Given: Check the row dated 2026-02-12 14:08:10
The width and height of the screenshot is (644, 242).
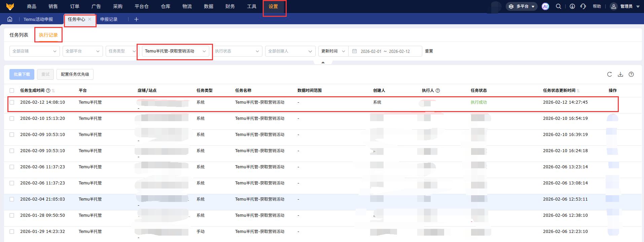Looking at the screenshot, I should point(12,102).
